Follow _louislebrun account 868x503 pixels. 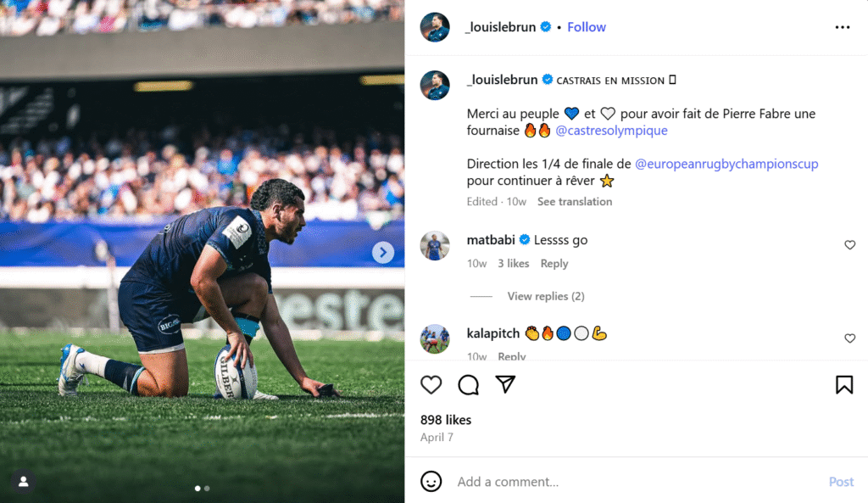(587, 27)
